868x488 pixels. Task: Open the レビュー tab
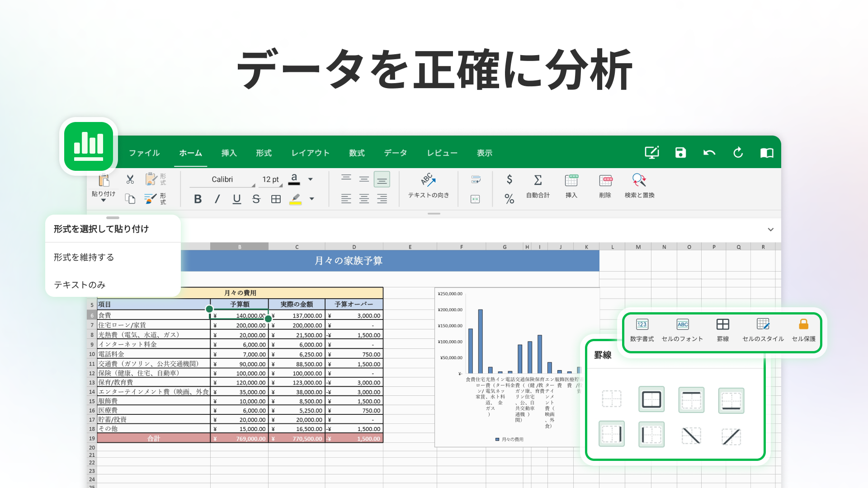[442, 153]
